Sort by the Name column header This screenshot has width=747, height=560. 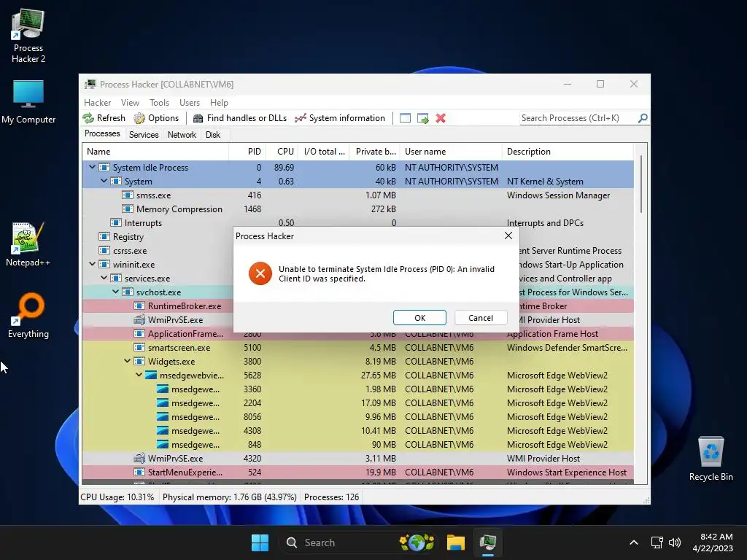pos(155,152)
